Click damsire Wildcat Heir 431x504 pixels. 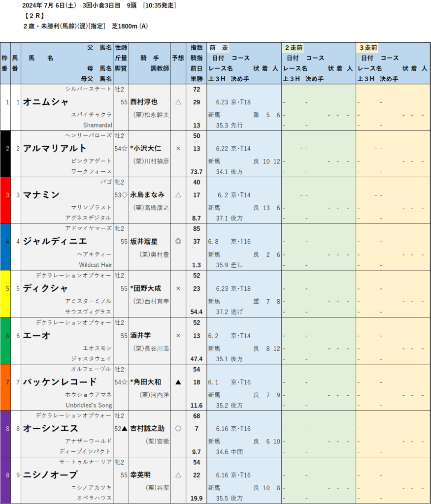(x=96, y=265)
